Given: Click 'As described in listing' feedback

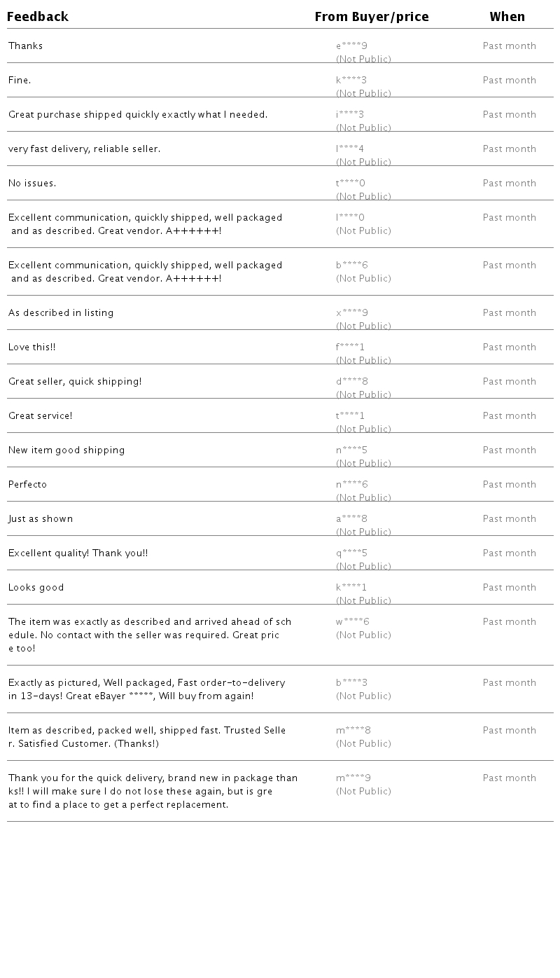Looking at the screenshot, I should click(61, 313).
